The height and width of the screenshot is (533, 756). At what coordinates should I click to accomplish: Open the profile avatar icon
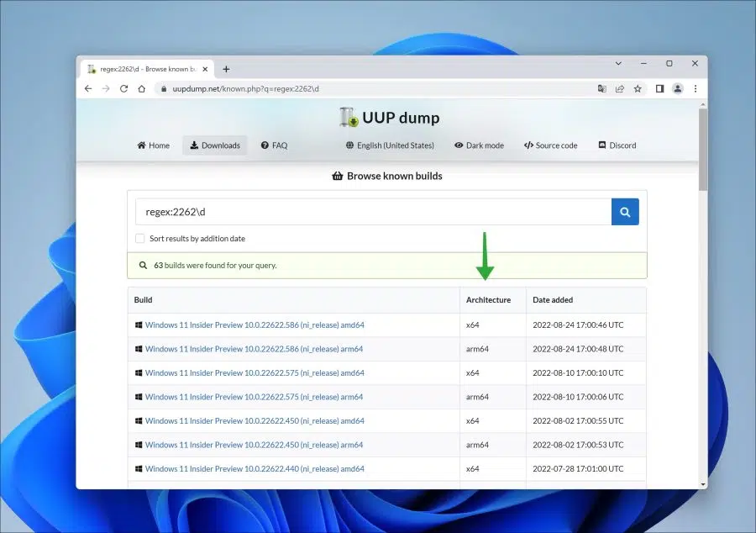tap(677, 89)
